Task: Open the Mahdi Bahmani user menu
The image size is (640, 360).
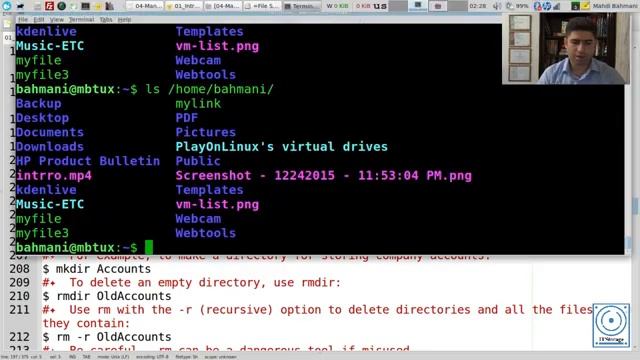Action: coord(615,6)
